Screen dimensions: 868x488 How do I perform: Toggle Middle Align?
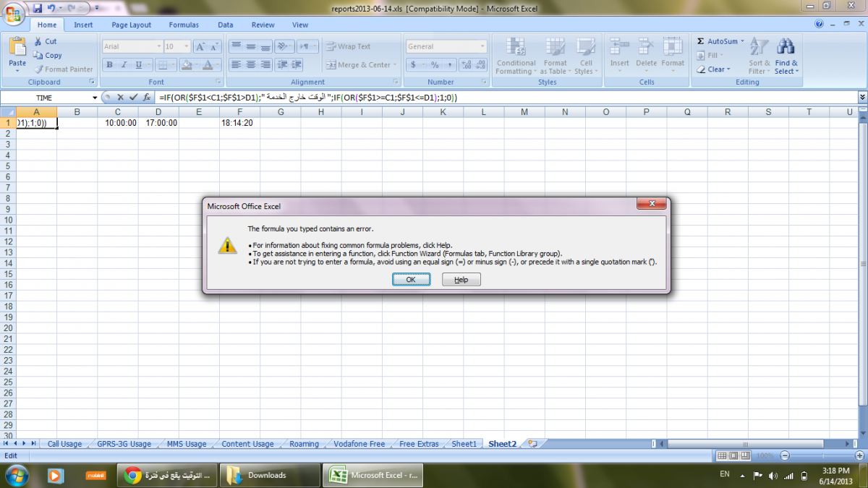250,46
